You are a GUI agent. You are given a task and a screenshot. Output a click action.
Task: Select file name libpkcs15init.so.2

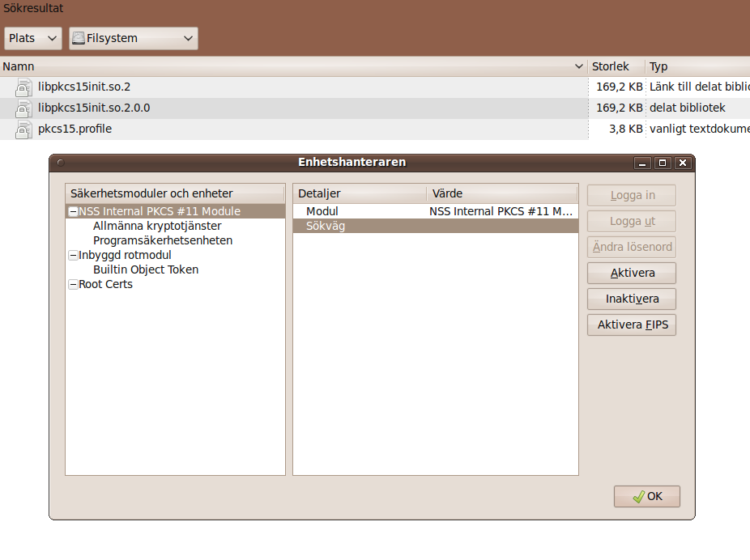(84, 87)
